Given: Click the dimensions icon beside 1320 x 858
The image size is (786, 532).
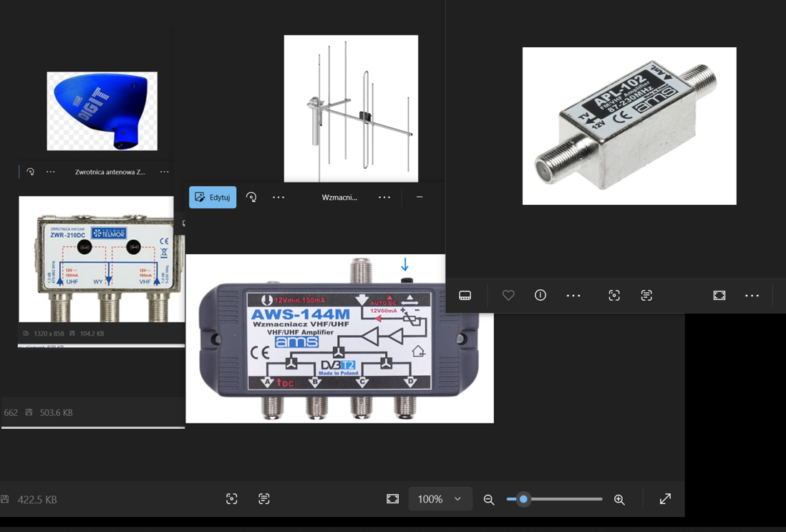Looking at the screenshot, I should (26, 334).
